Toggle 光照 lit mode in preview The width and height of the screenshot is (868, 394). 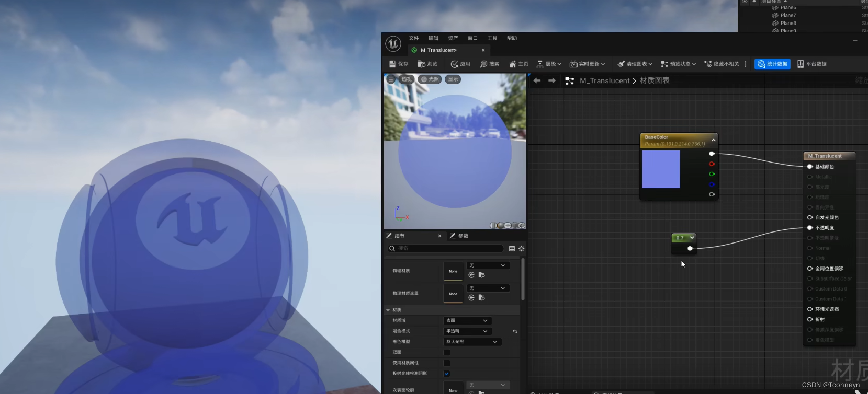coord(430,79)
